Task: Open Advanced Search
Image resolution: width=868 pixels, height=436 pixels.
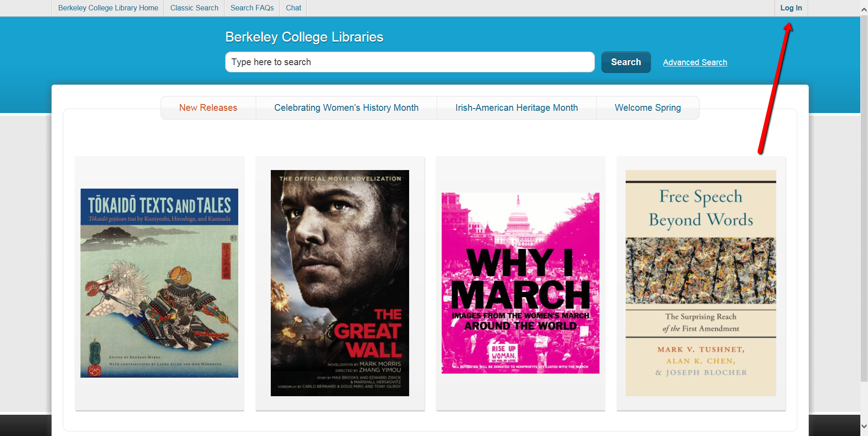Action: click(x=695, y=62)
